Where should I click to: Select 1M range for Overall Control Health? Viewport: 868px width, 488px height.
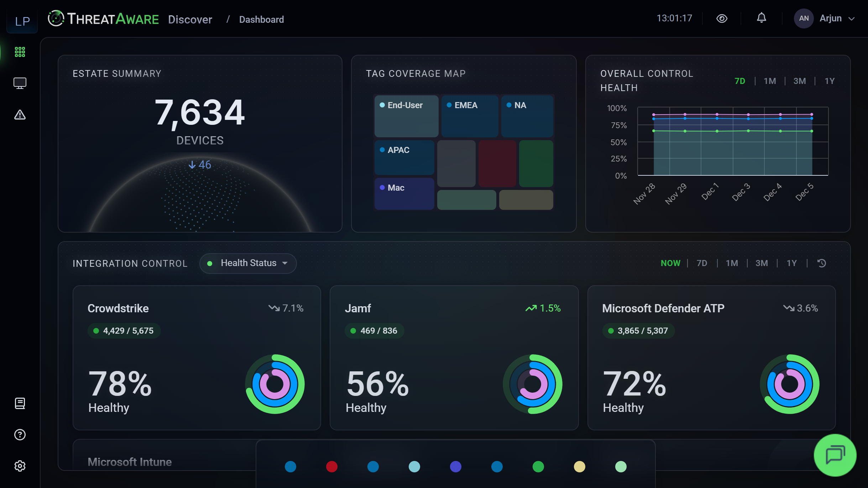770,81
